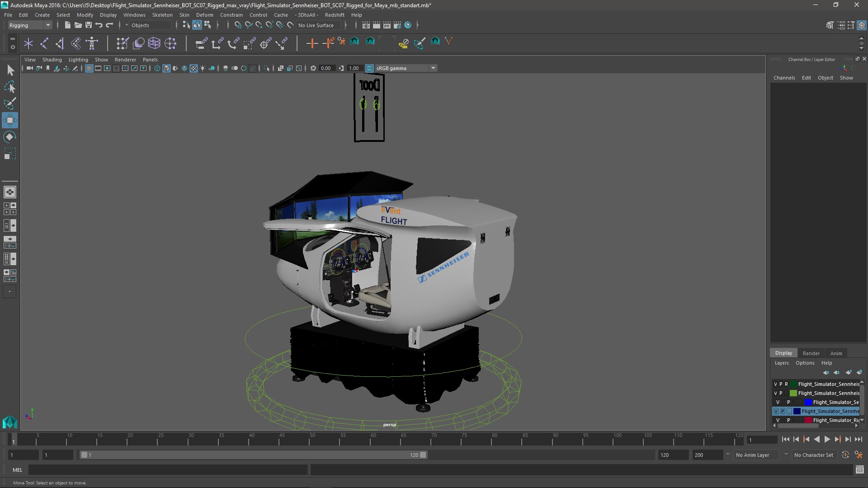Screen dimensions: 868x488
Task: Click the red Flight_Simulator_Rig layer color swatch
Action: click(x=808, y=420)
